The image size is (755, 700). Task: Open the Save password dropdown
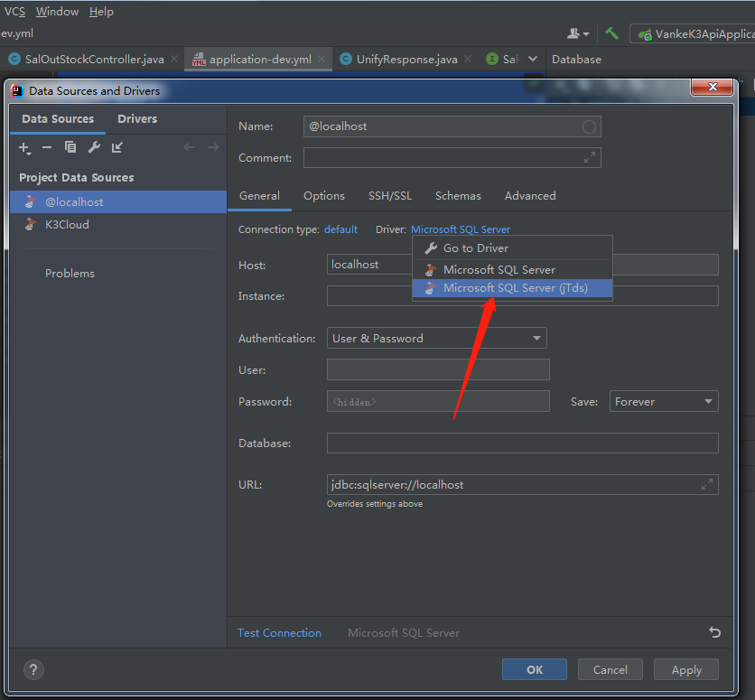(664, 402)
